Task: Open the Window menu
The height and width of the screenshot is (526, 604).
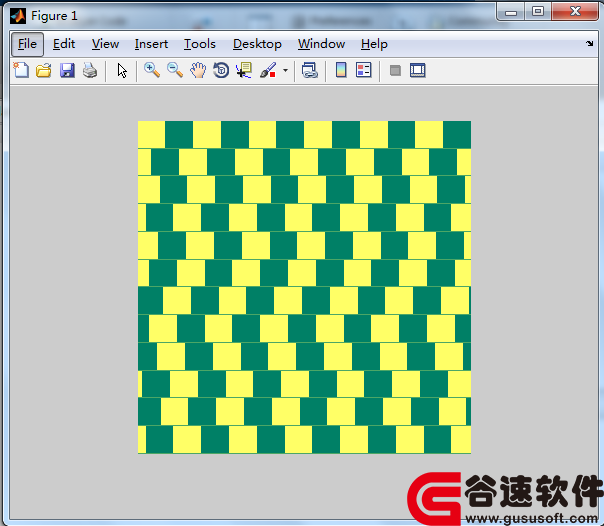Action: tap(321, 44)
